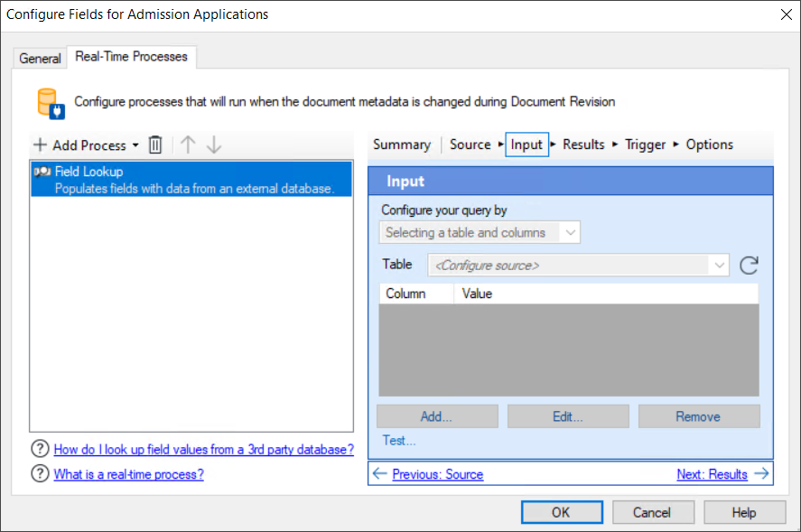The height and width of the screenshot is (532, 801).
Task: Click the trash icon to delete process
Action: 154,145
